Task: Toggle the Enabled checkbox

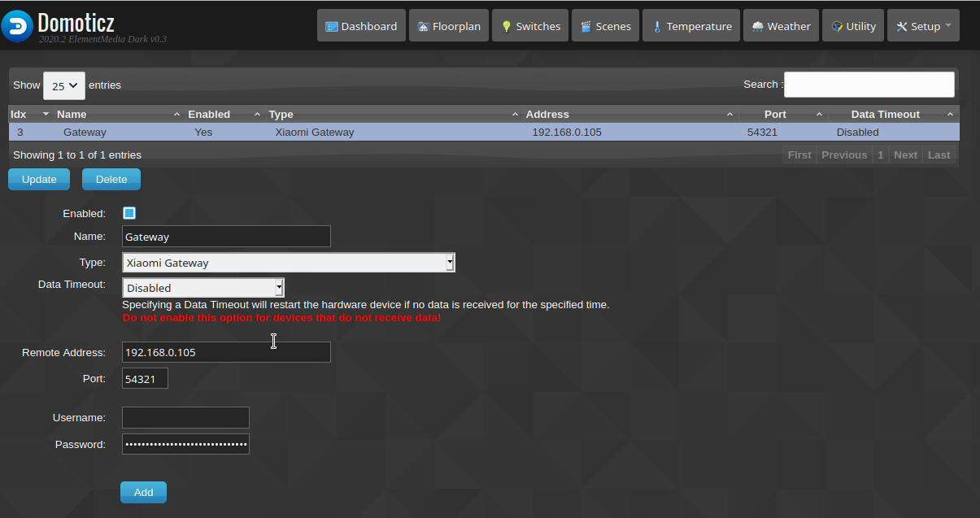Action: (129, 213)
